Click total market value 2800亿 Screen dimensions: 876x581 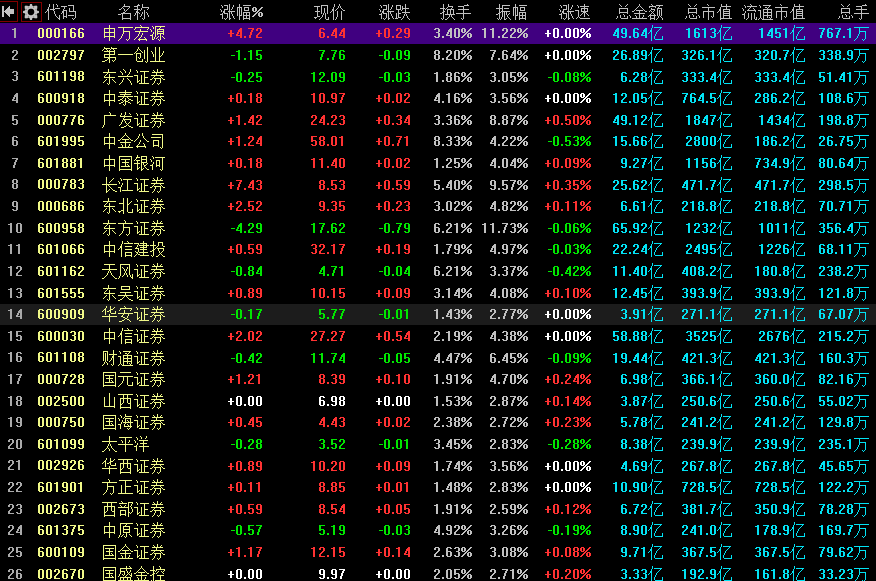tap(708, 141)
